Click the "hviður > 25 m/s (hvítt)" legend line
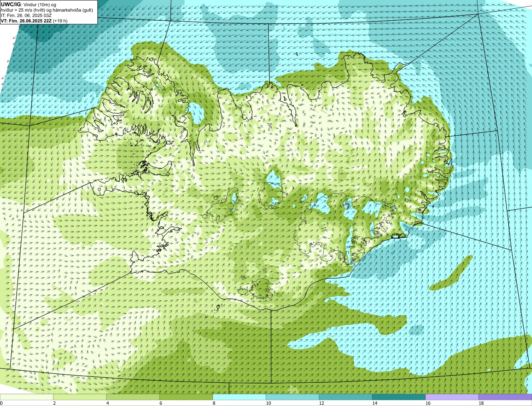 pos(23,10)
